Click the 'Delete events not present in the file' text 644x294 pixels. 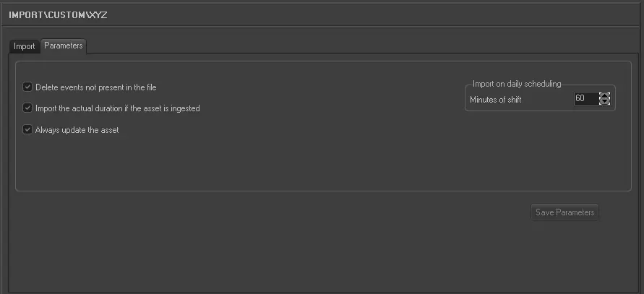click(x=96, y=87)
